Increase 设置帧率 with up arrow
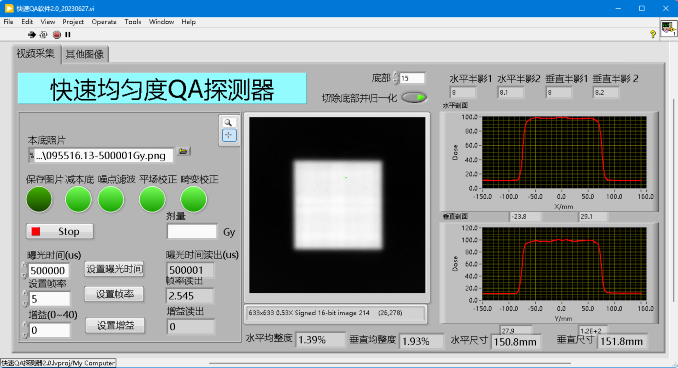 click(x=24, y=294)
